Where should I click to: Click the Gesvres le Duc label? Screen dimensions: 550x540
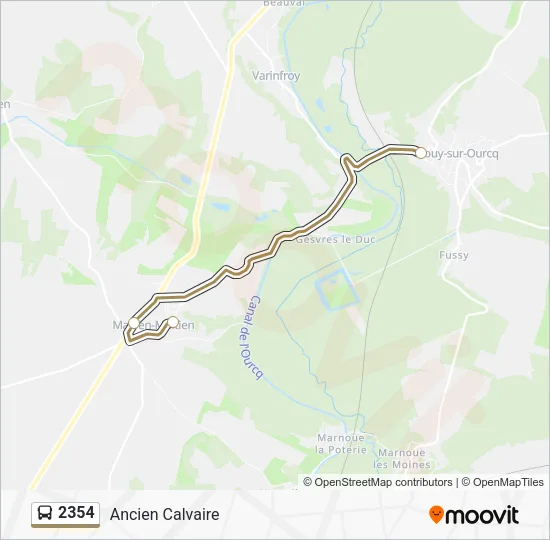coord(336,240)
